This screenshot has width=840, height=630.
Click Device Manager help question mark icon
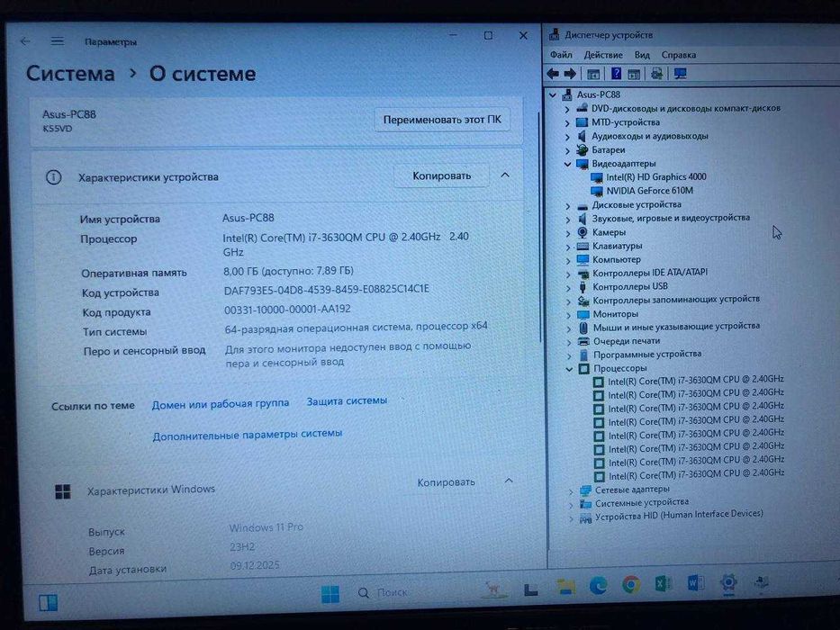[x=616, y=74]
